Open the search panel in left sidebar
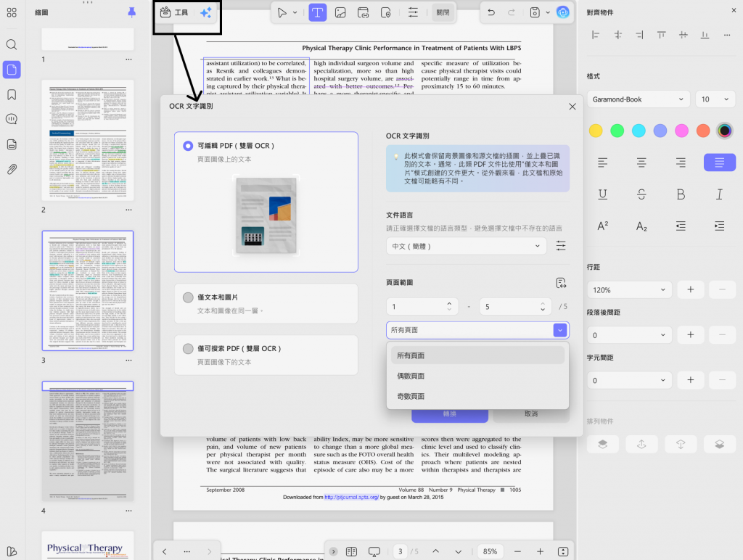This screenshot has height=560, width=743. (12, 44)
